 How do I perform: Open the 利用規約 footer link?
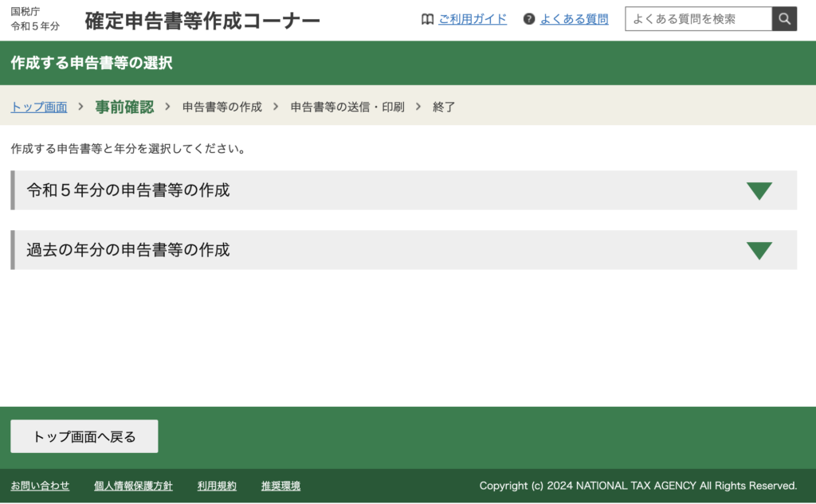point(217,486)
